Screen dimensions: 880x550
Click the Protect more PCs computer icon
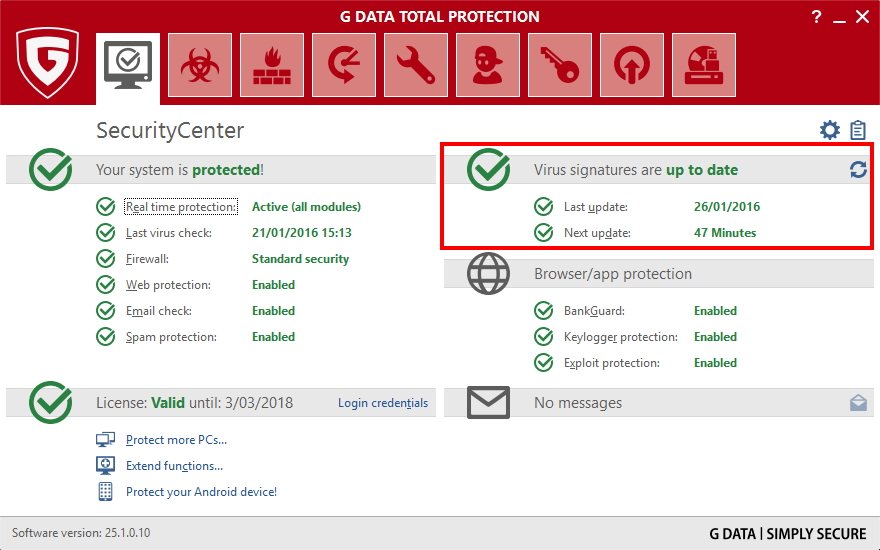pyautogui.click(x=106, y=439)
